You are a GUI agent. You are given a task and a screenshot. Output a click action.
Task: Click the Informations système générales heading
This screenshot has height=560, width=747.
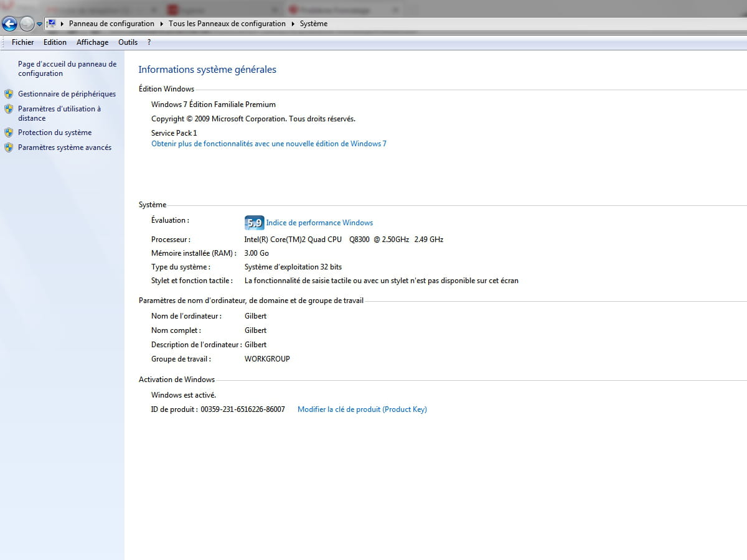pyautogui.click(x=207, y=70)
